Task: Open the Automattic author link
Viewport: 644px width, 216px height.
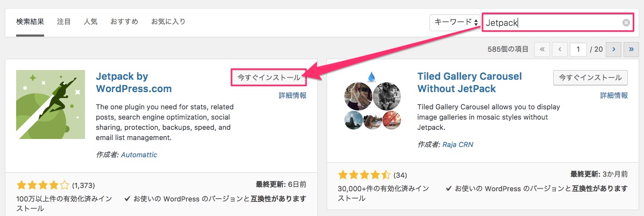Action: (x=139, y=155)
